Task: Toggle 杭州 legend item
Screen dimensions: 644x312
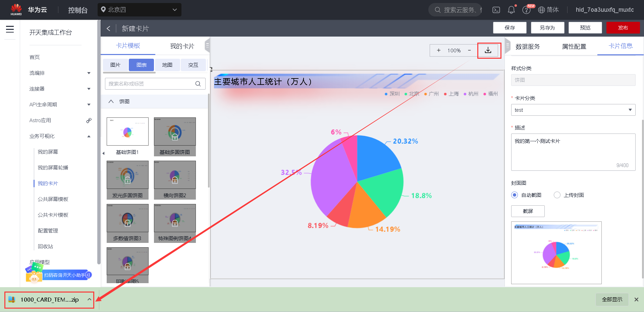Action: coord(471,94)
